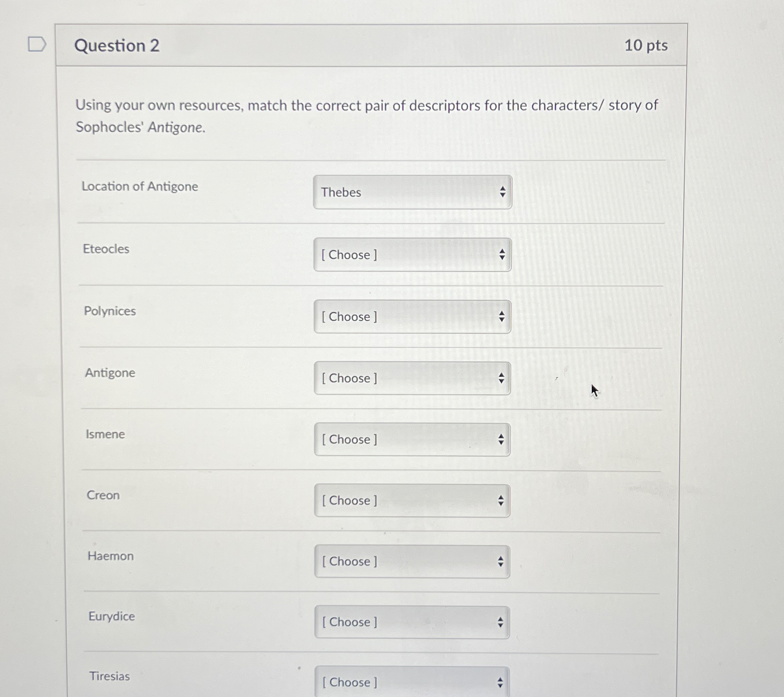Open the Choose dropdown for Haemon
784x697 pixels.
tap(405, 561)
